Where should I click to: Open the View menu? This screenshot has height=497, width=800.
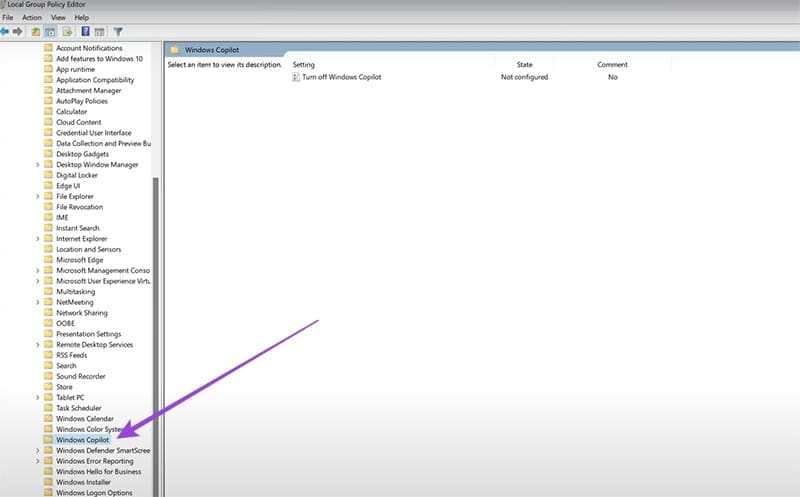pyautogui.click(x=57, y=17)
